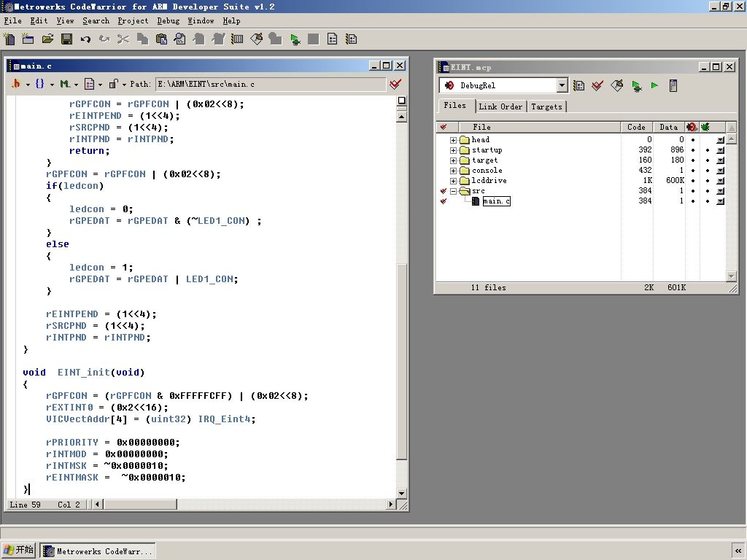Click the debug bug column header icon
This screenshot has width=747, height=560.
click(x=705, y=127)
